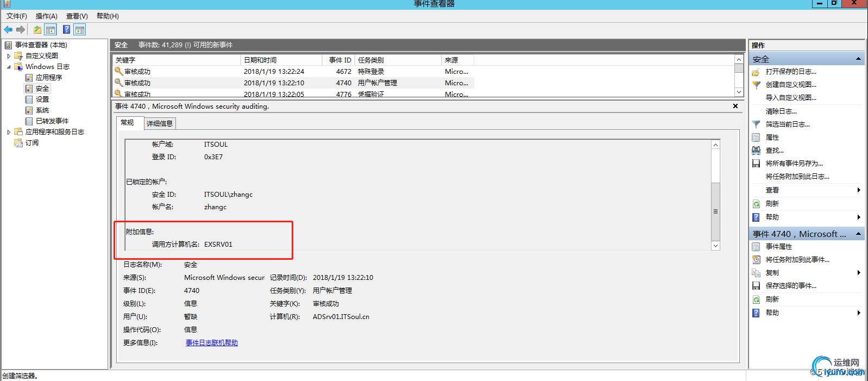
Task: Open the 文件(F) menu
Action: tap(17, 16)
